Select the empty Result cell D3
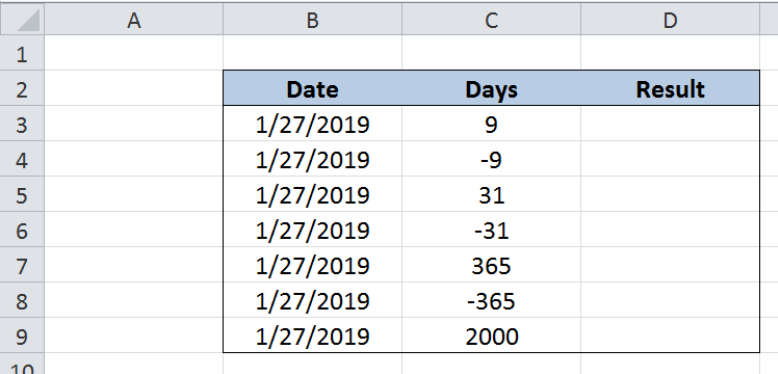The image size is (778, 374). click(x=670, y=124)
